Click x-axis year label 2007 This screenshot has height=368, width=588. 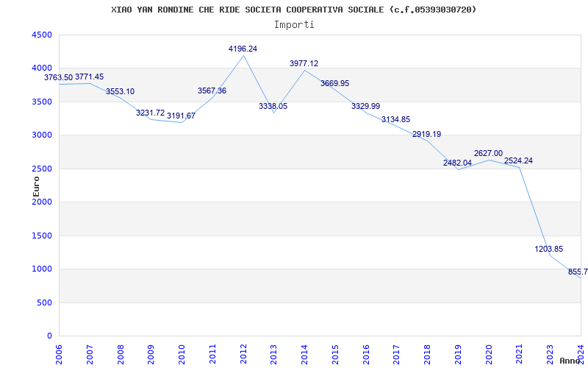coord(90,354)
